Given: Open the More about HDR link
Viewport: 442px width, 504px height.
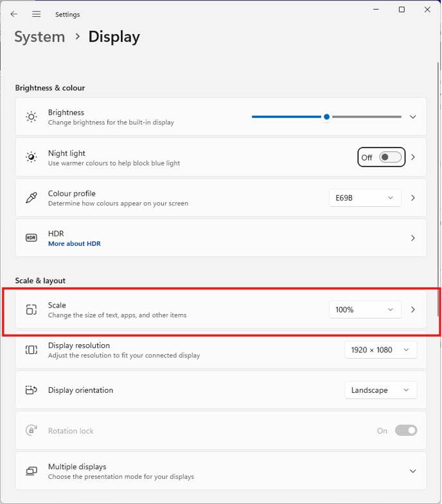Looking at the screenshot, I should pyautogui.click(x=75, y=244).
